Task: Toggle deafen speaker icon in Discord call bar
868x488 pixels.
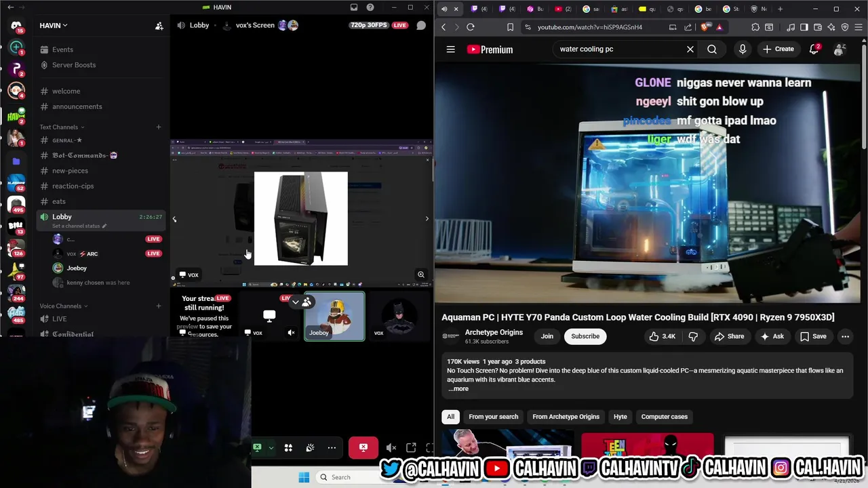Action: 391,447
